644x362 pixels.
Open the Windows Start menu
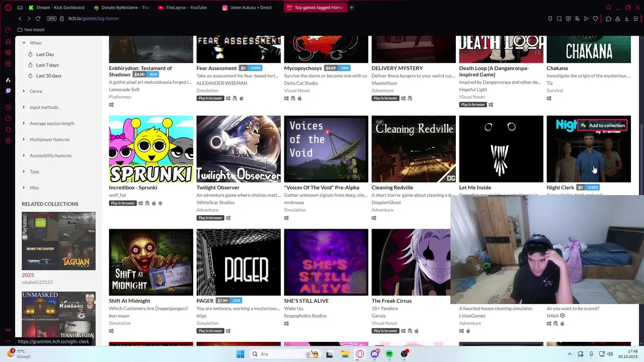coord(240,354)
